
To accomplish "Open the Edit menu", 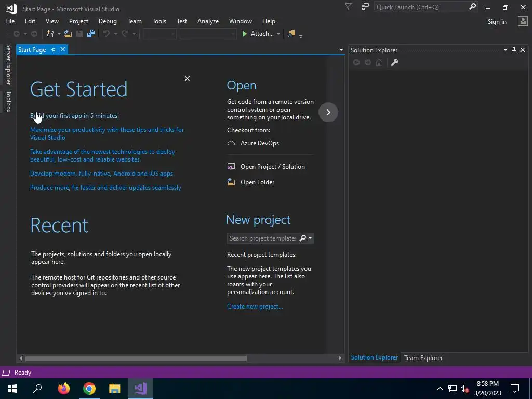I will [x=30, y=21].
